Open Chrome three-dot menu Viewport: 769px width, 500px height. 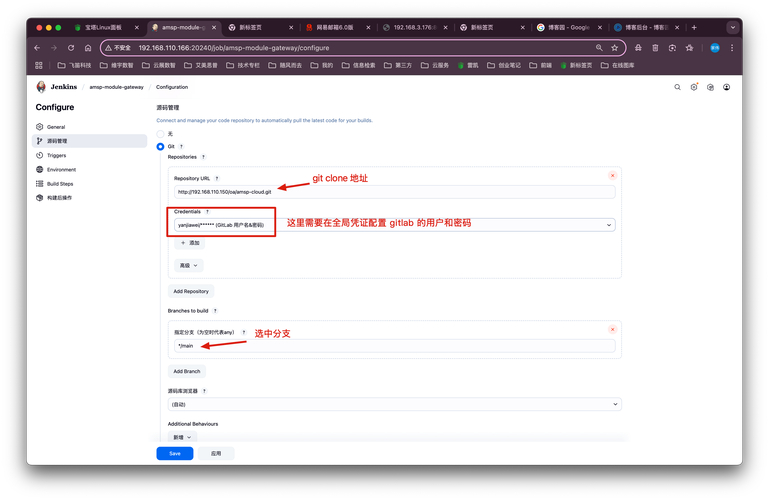pyautogui.click(x=732, y=48)
